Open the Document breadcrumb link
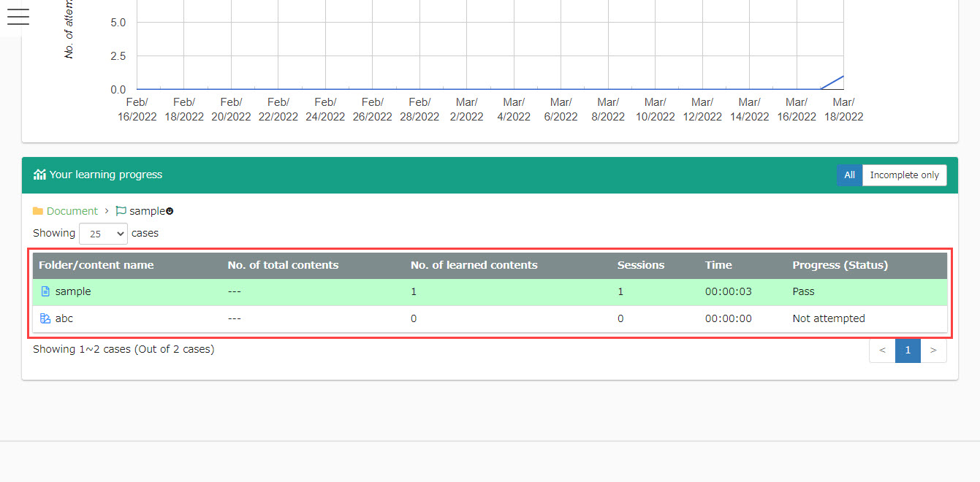 72,211
